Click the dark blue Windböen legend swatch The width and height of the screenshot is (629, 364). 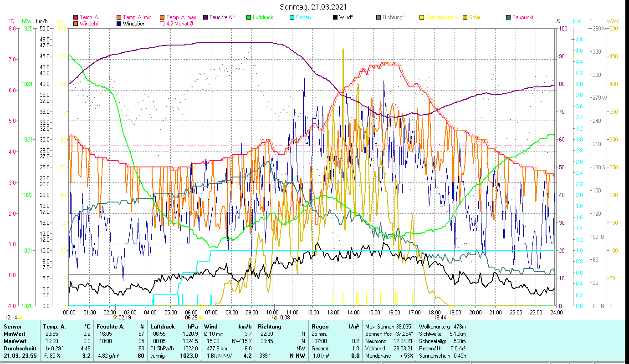point(119,24)
